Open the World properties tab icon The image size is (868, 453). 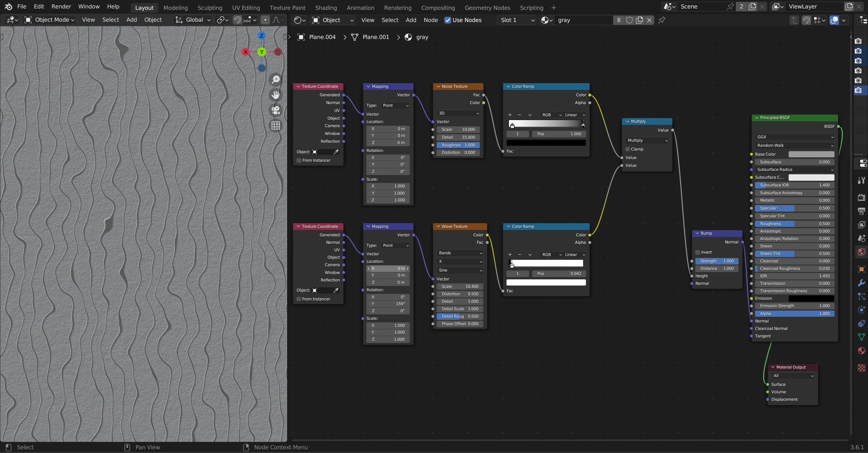click(861, 252)
